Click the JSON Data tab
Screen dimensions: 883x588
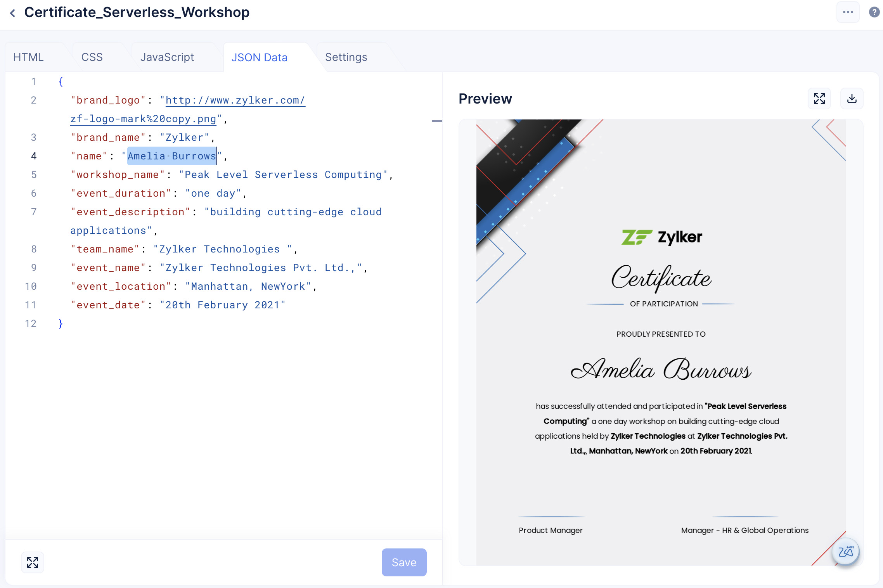pyautogui.click(x=259, y=57)
